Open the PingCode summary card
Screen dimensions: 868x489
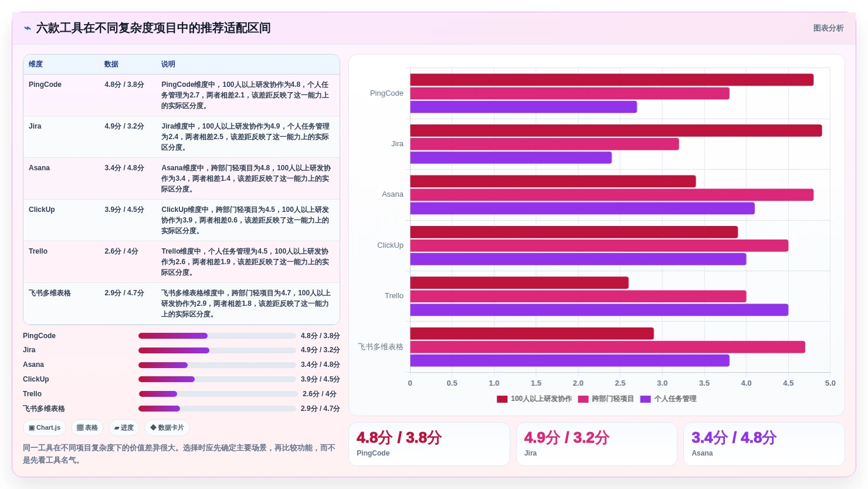(429, 444)
